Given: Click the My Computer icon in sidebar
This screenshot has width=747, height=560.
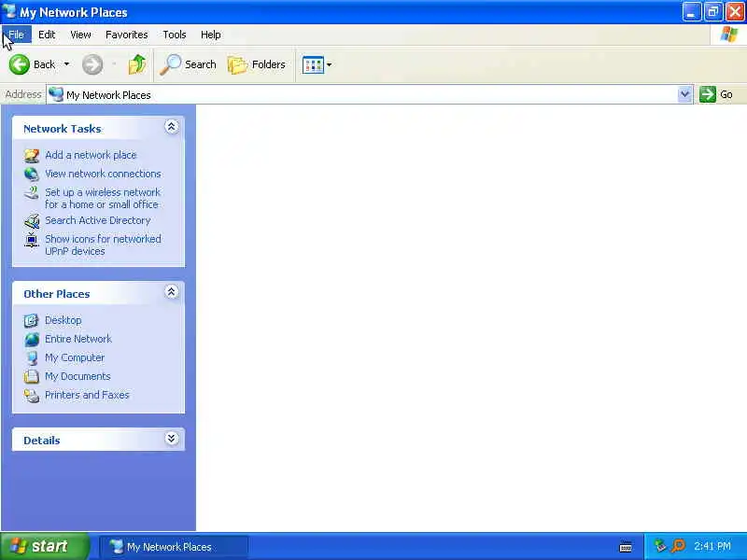Looking at the screenshot, I should click(32, 357).
